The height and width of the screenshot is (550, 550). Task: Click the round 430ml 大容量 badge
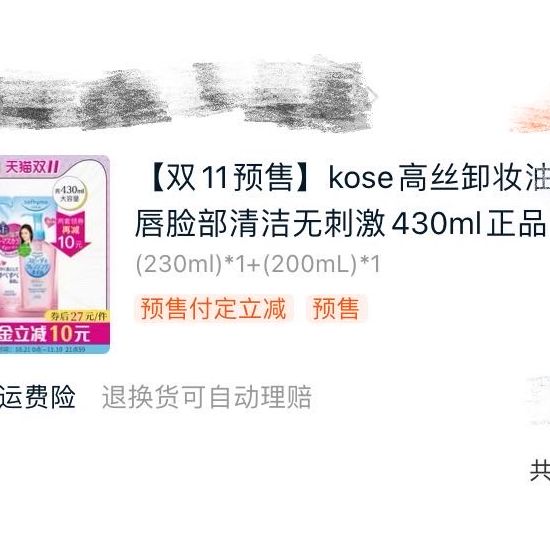(x=70, y=194)
